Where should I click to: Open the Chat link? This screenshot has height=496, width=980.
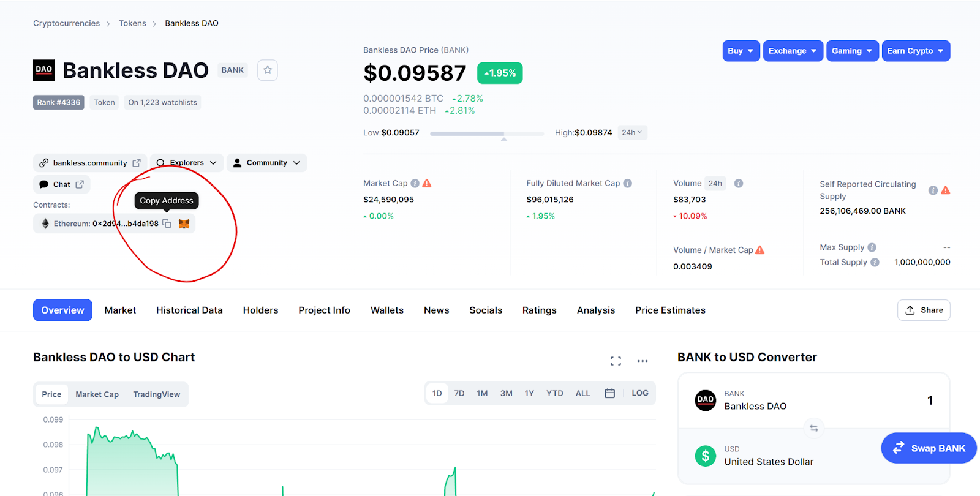pos(61,184)
